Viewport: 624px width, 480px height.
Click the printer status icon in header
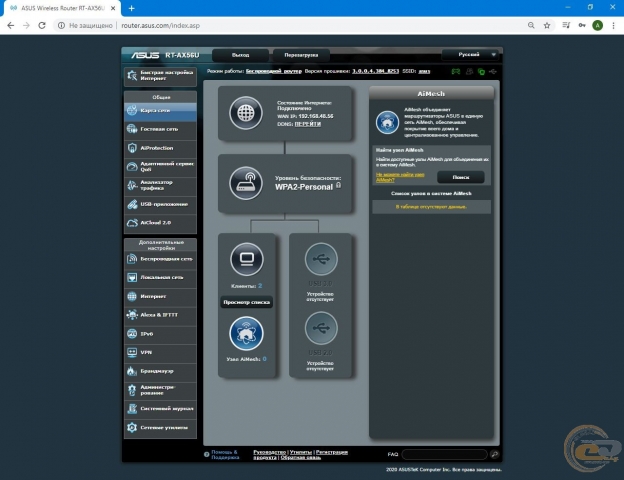click(469, 72)
